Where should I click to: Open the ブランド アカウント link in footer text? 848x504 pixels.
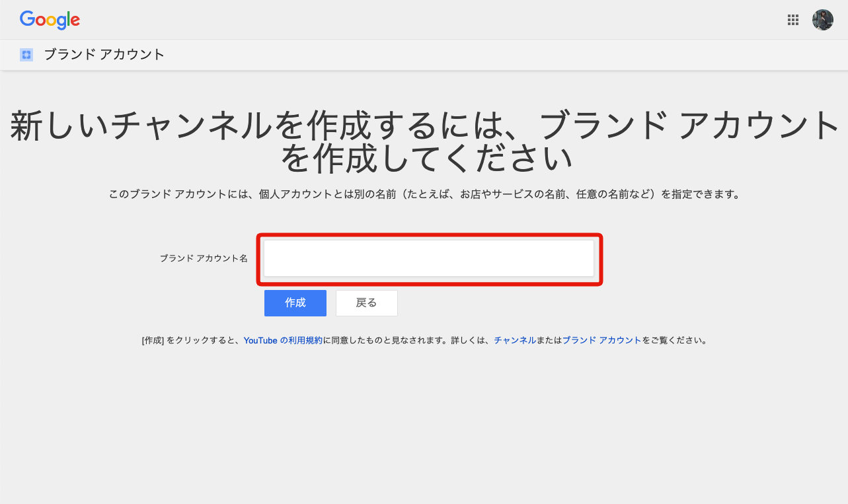(x=601, y=341)
